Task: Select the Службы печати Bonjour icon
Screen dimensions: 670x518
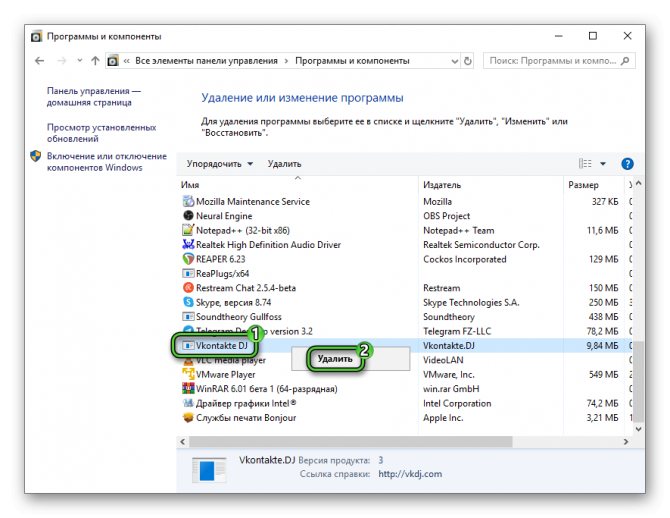Action: [188, 418]
